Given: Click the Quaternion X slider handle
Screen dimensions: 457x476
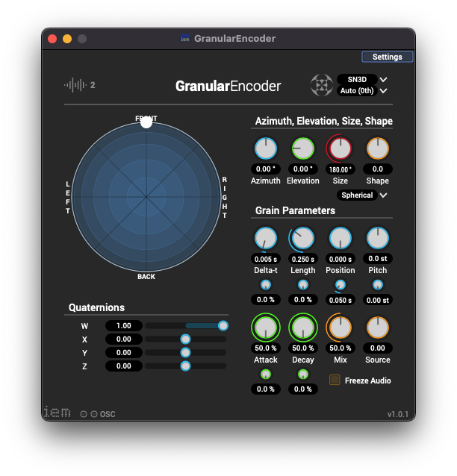Looking at the screenshot, I should point(185,339).
